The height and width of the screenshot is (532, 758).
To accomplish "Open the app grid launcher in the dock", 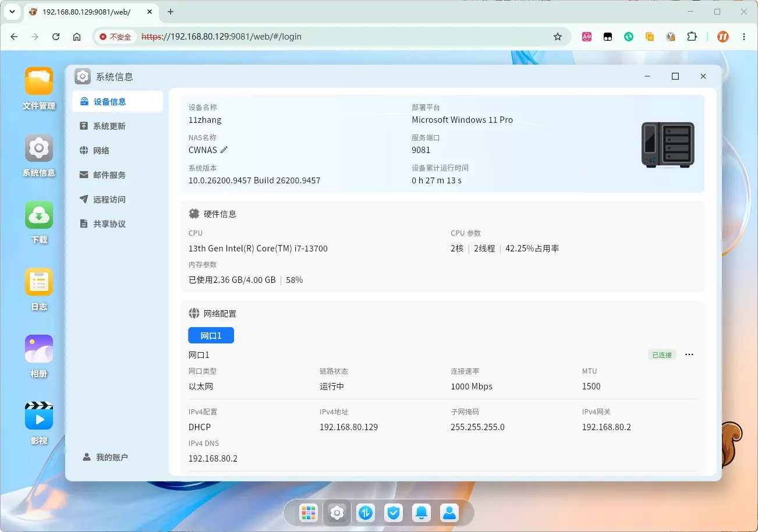I will [x=308, y=513].
